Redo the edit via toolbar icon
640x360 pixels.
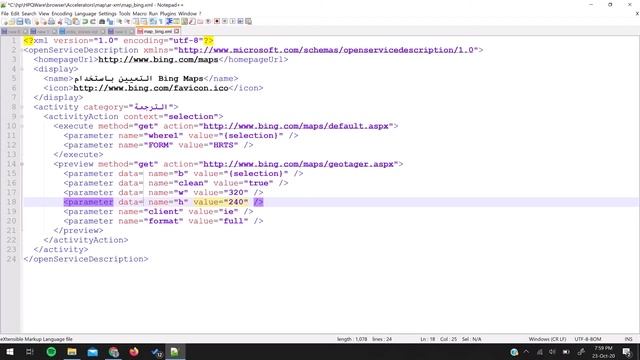click(93, 21)
